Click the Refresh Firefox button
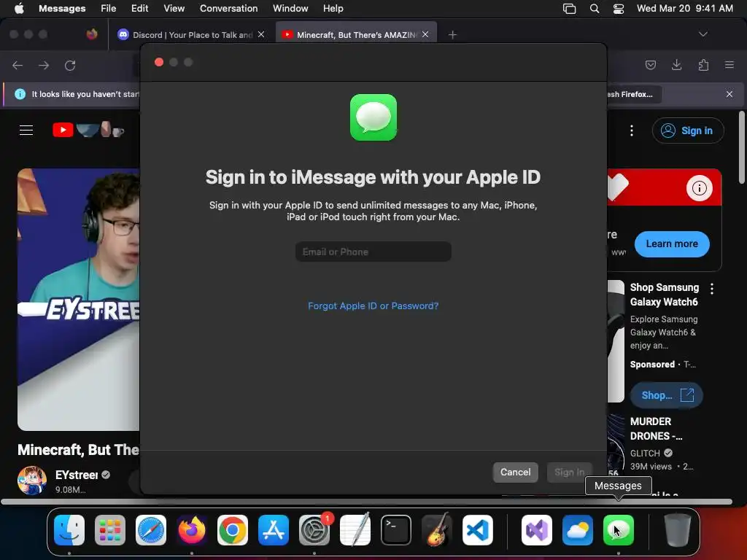The height and width of the screenshot is (560, 747). [634, 94]
